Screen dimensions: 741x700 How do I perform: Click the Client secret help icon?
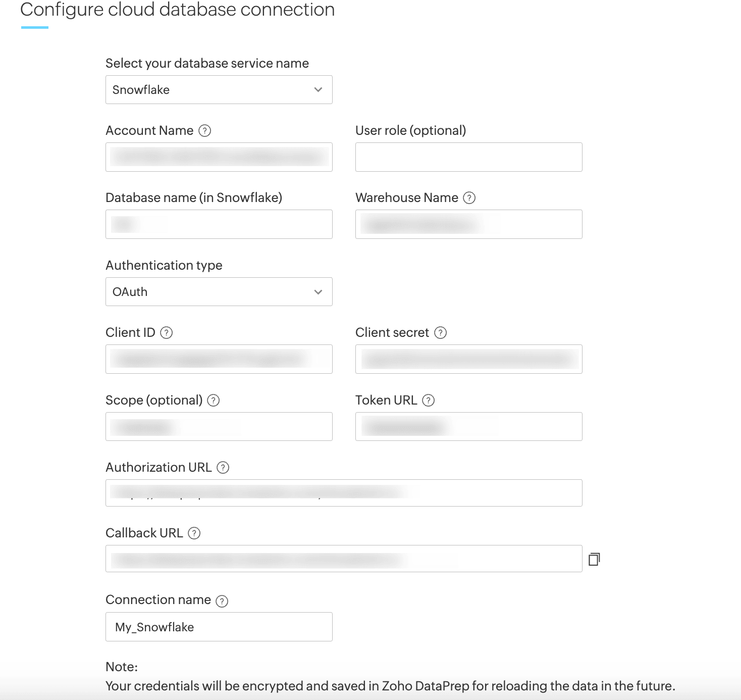(441, 333)
